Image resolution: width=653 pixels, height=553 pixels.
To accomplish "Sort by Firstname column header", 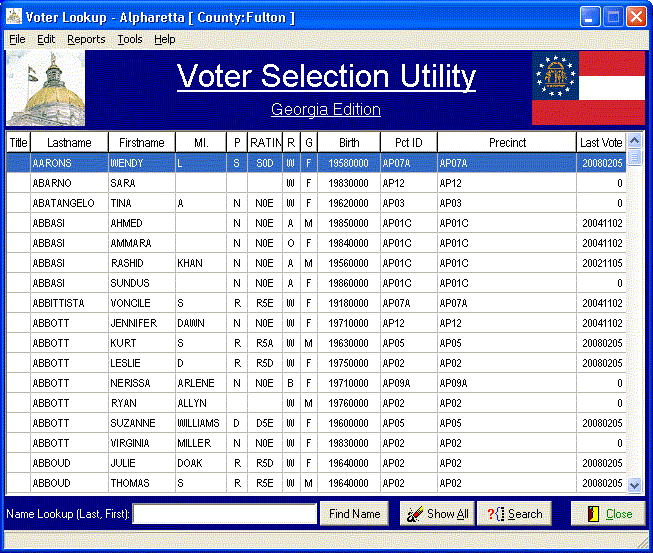I will 142,143.
